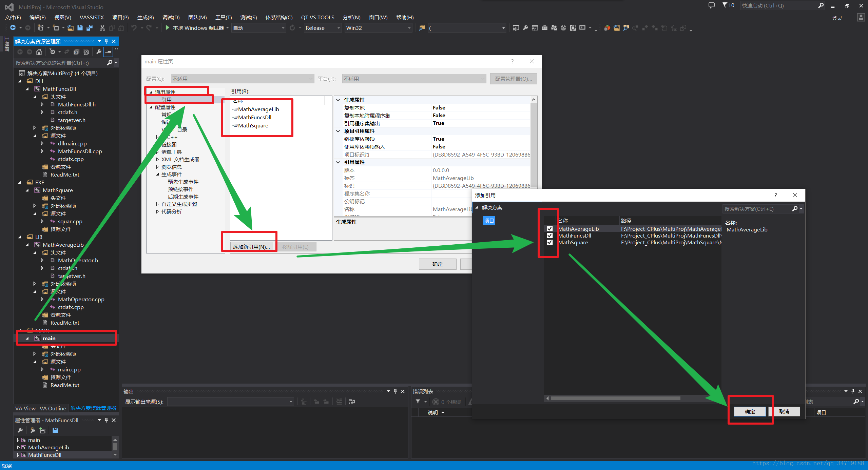Start the local Windows debugger
The height and width of the screenshot is (470, 868).
(195, 28)
